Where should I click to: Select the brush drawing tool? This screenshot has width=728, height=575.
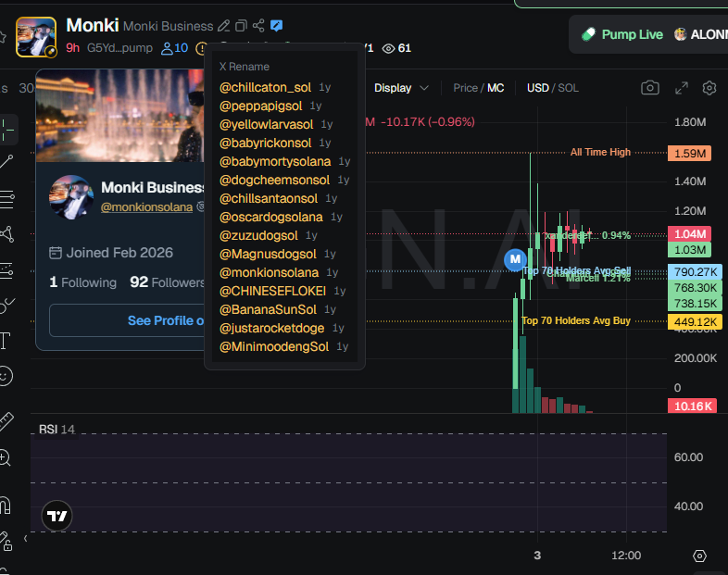pyautogui.click(x=7, y=305)
